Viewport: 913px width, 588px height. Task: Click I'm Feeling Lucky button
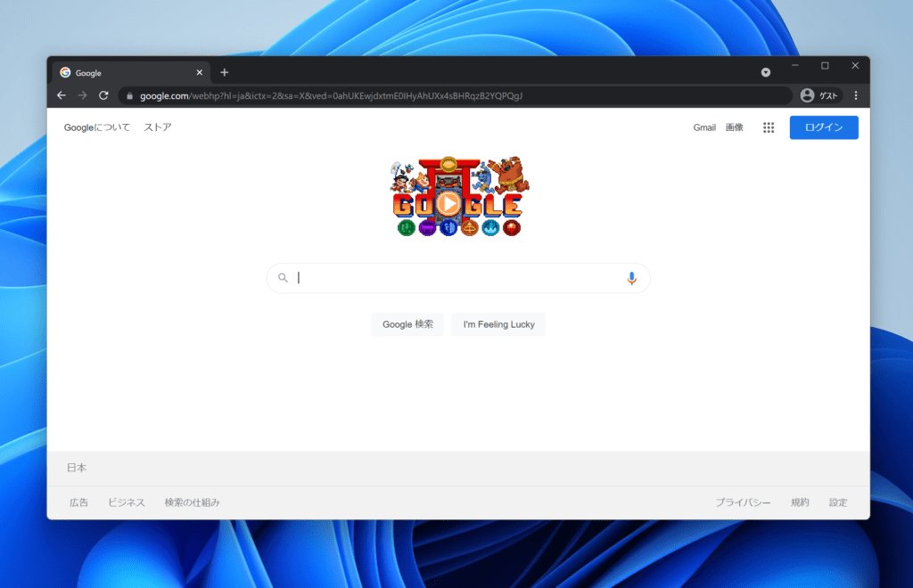[x=499, y=324]
